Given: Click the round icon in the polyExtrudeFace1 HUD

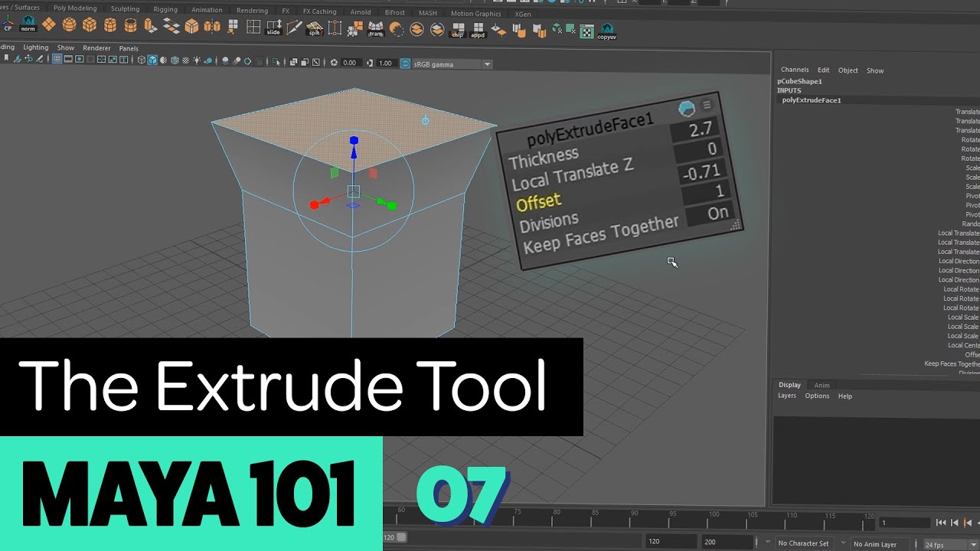Looking at the screenshot, I should click(687, 109).
